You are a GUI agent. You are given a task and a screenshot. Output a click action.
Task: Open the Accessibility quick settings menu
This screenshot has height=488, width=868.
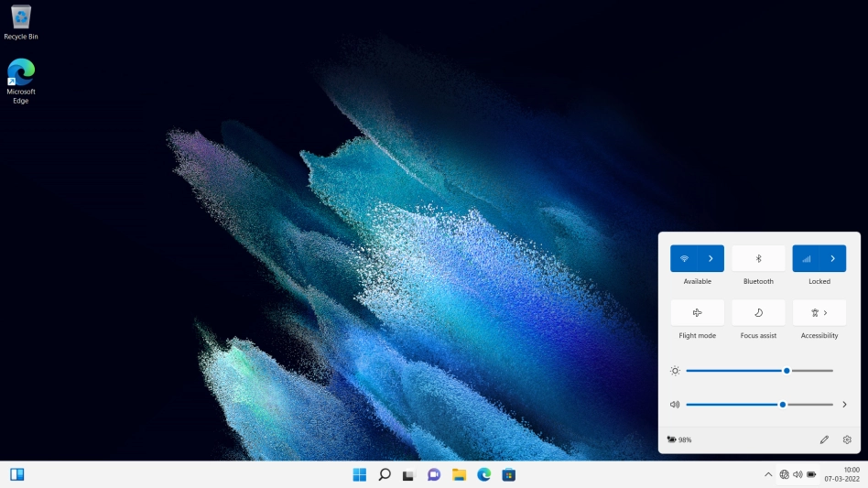pyautogui.click(x=819, y=313)
